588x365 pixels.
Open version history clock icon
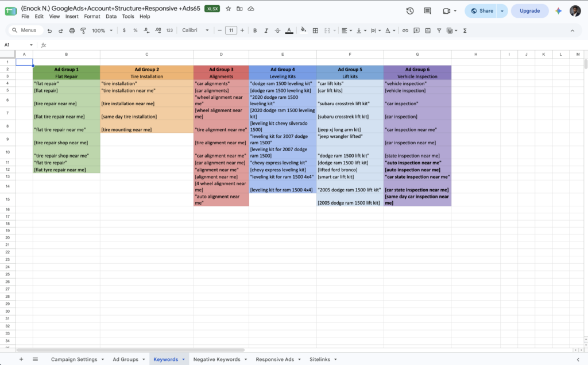(x=410, y=11)
